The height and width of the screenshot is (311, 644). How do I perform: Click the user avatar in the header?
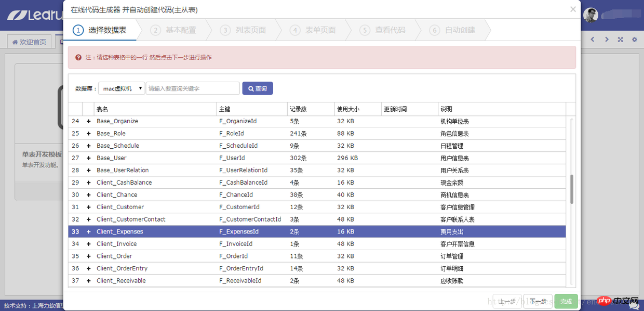pyautogui.click(x=591, y=15)
